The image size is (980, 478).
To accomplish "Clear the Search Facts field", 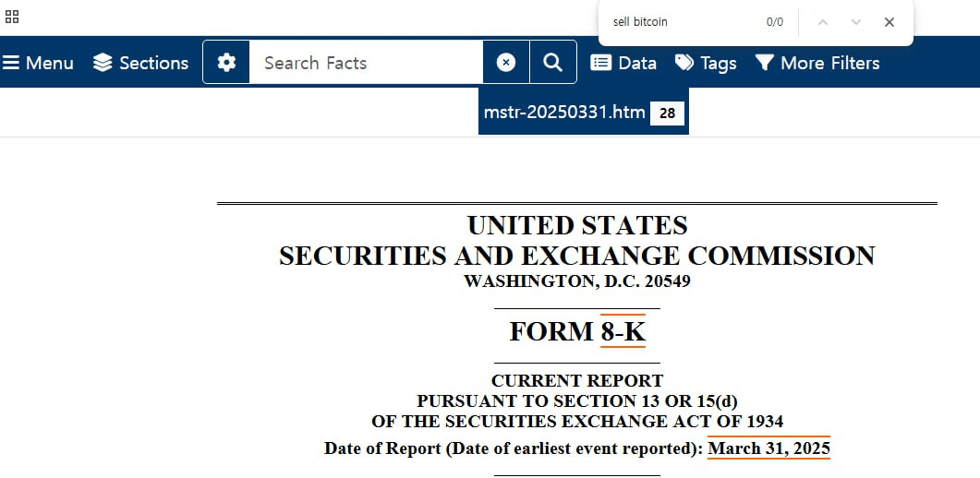I will tap(506, 63).
